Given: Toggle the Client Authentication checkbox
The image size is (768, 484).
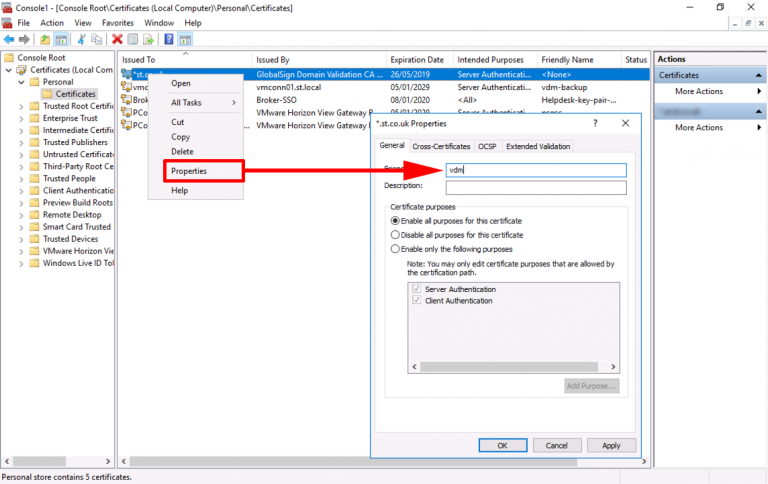Looking at the screenshot, I should tap(417, 300).
